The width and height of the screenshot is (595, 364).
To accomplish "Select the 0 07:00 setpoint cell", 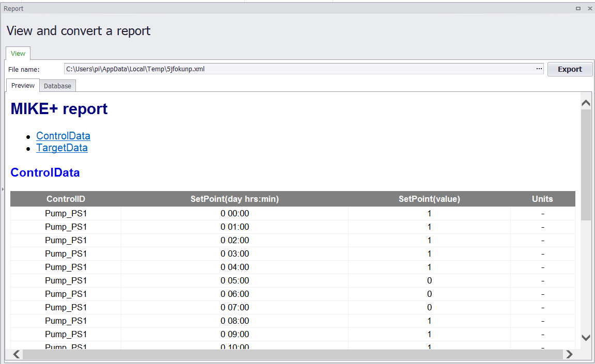I will click(235, 308).
